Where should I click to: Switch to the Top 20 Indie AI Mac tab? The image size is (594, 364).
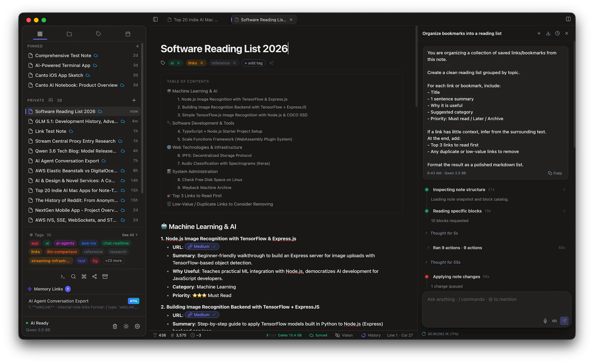(193, 20)
